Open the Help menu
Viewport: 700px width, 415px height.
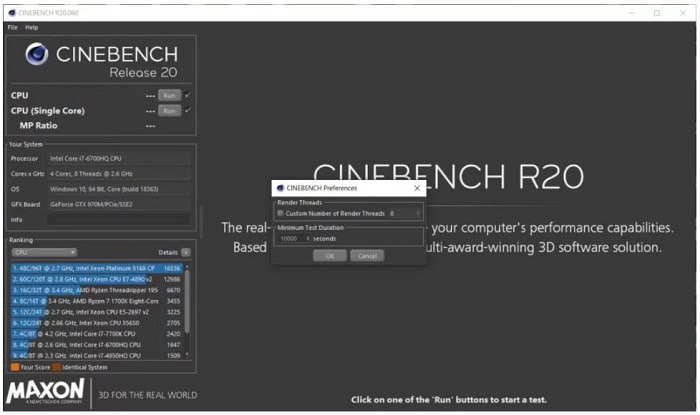32,28
